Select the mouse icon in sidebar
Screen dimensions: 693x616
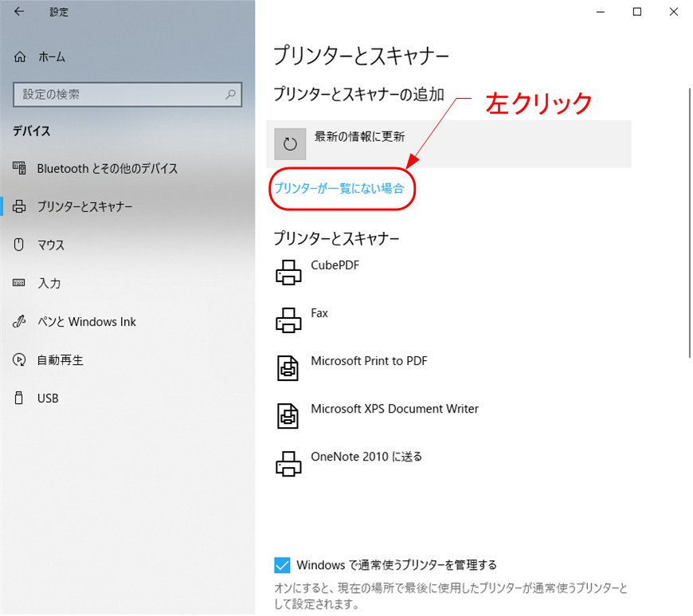tap(18, 245)
